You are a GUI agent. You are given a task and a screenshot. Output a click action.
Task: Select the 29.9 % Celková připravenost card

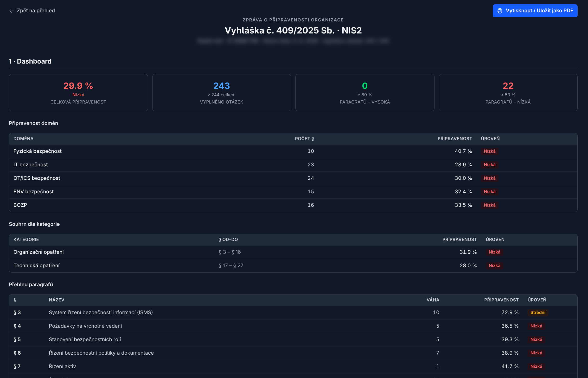78,92
